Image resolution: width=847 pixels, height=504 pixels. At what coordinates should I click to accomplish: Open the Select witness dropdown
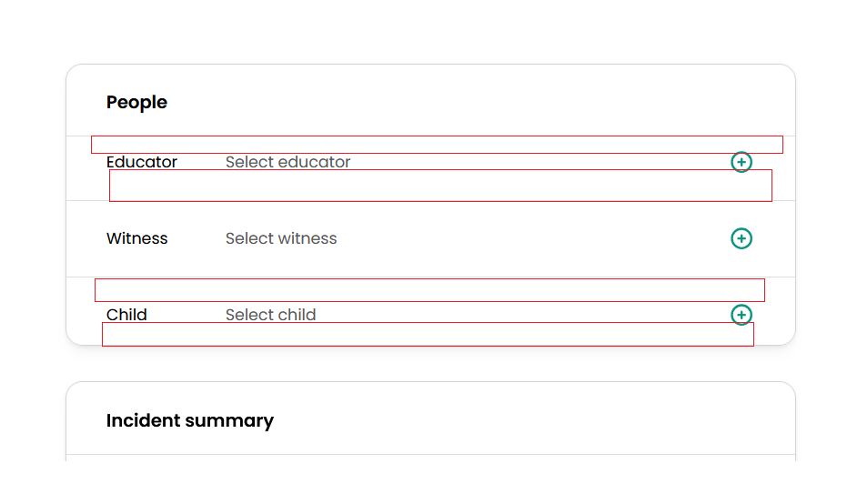281,238
